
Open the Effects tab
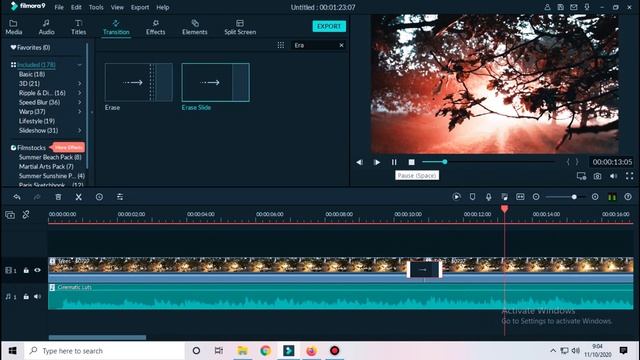[x=156, y=27]
